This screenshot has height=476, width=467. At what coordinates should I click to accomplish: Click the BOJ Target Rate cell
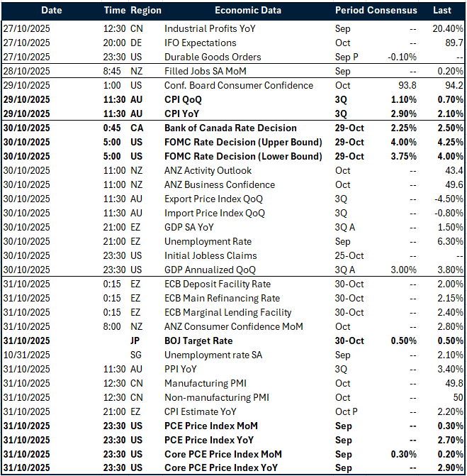(x=198, y=341)
